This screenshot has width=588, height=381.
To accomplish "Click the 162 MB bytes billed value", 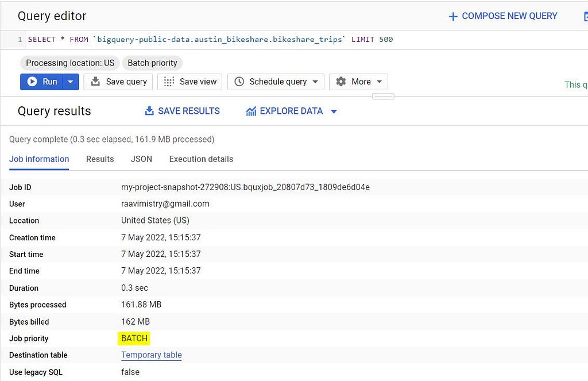I will coord(136,321).
